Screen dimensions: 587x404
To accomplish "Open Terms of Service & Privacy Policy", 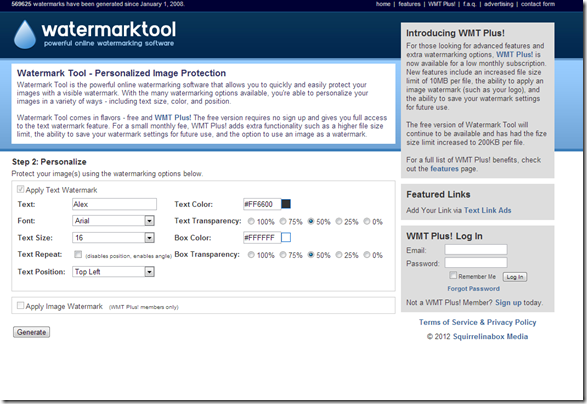I will point(477,322).
